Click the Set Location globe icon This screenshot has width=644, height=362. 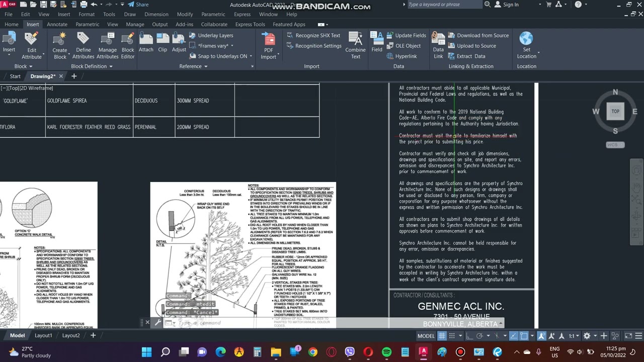[x=526, y=39]
